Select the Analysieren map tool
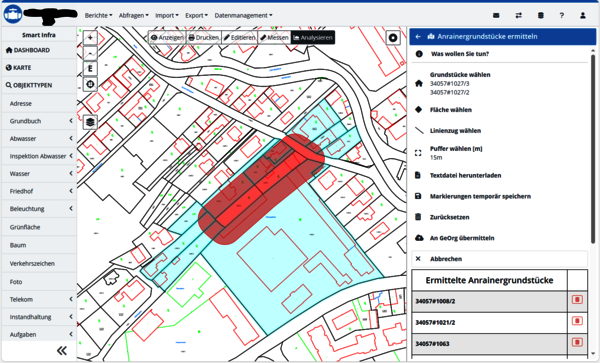Viewport: 600px width, 363px height. pos(313,37)
